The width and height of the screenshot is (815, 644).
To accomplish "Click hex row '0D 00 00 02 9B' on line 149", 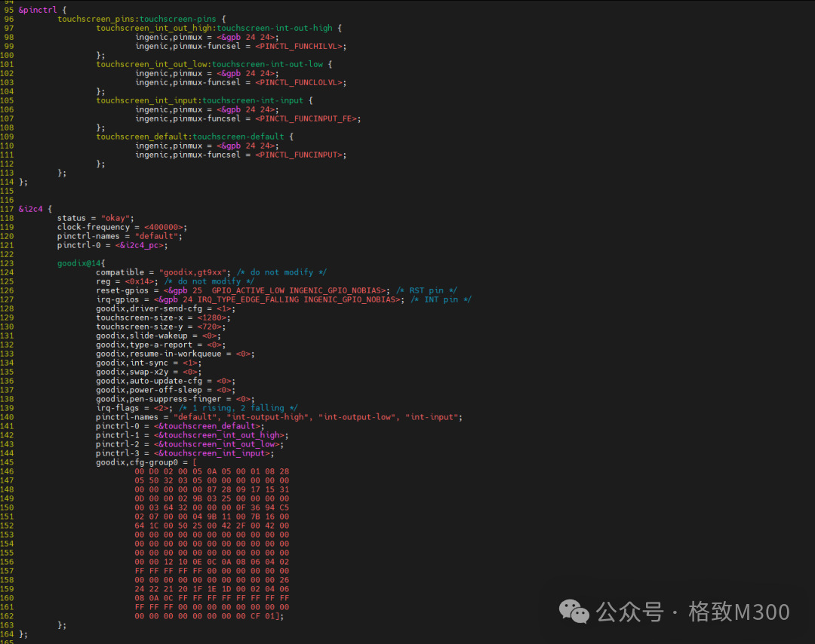I will [212, 498].
